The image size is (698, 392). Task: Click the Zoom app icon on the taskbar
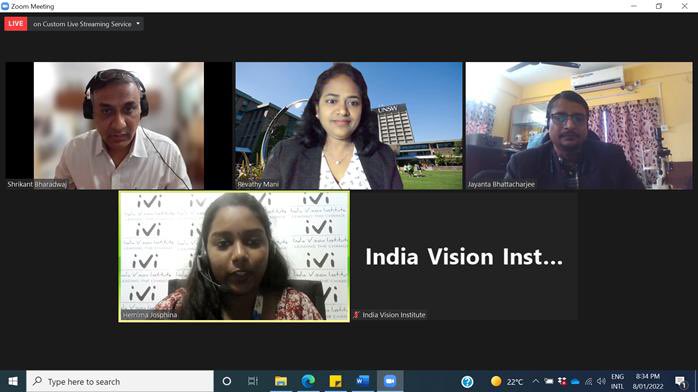tap(390, 381)
